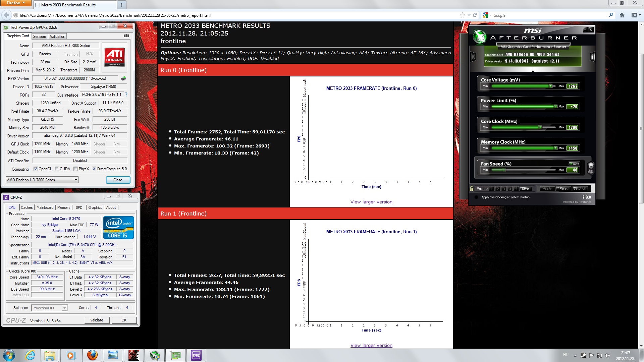
Task: Click the Afterburner Kombustor K icon
Action: [x=473, y=57]
